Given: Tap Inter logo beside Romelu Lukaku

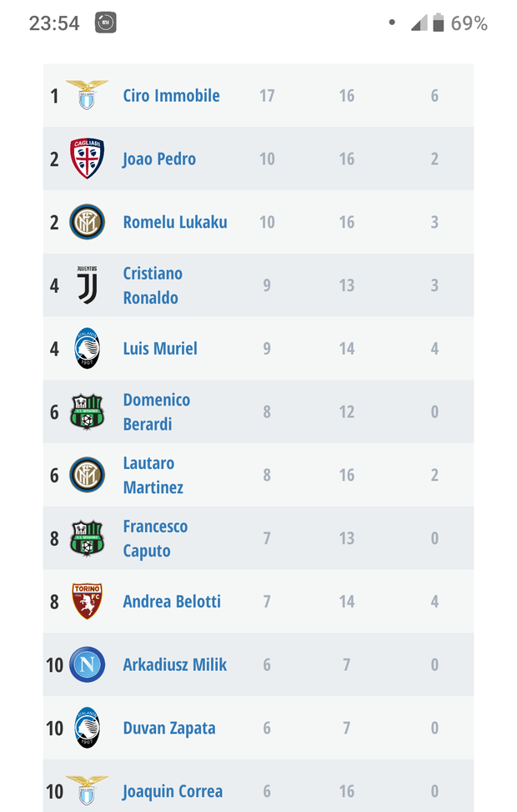Looking at the screenshot, I should (87, 222).
